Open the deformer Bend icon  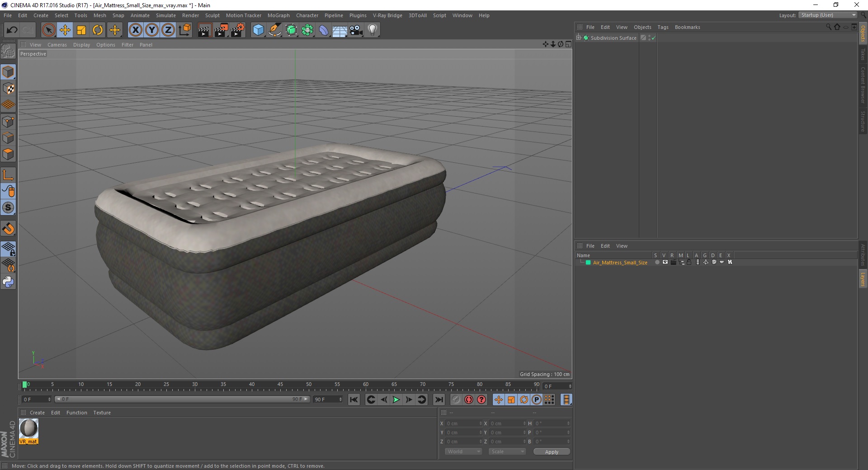pos(324,30)
